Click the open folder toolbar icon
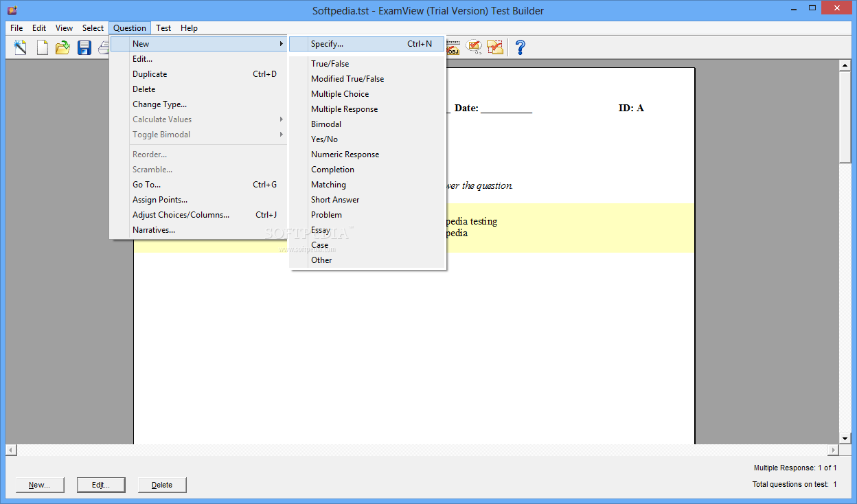 pyautogui.click(x=63, y=47)
